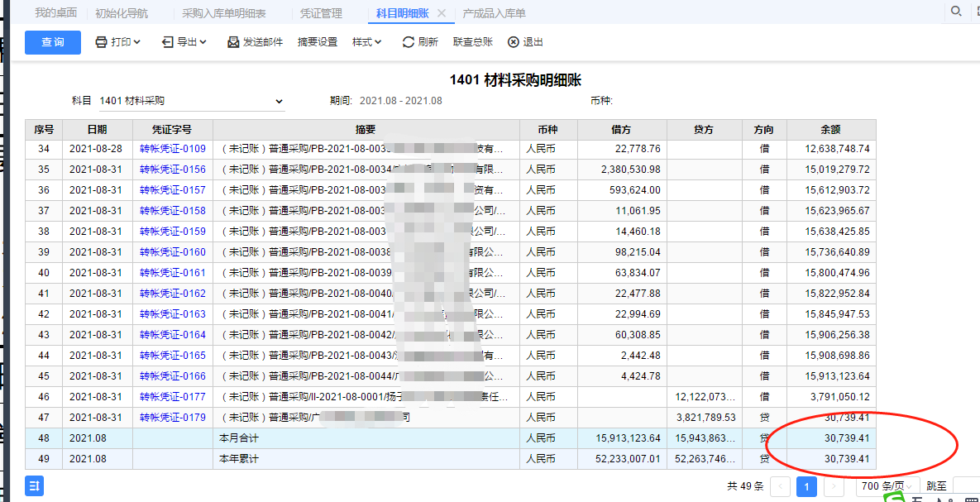
Task: Click debit total 52,233,007.01
Action: click(627, 459)
